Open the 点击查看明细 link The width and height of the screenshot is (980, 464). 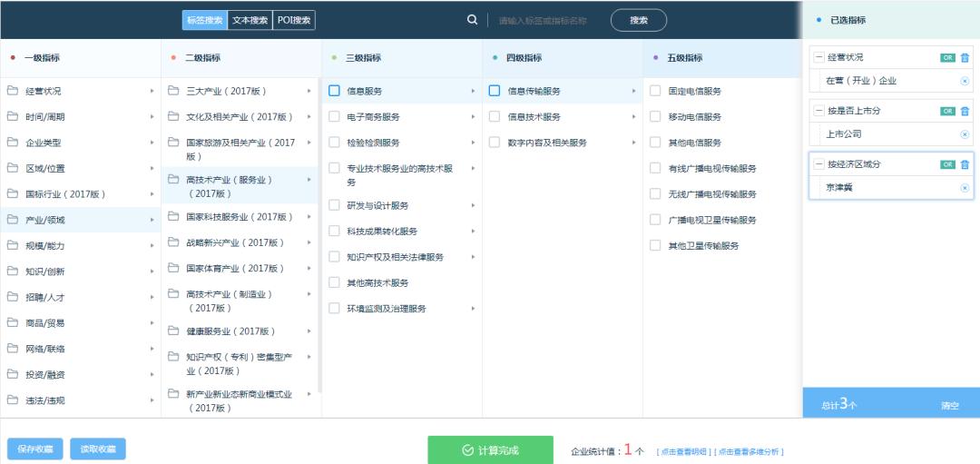pyautogui.click(x=684, y=451)
